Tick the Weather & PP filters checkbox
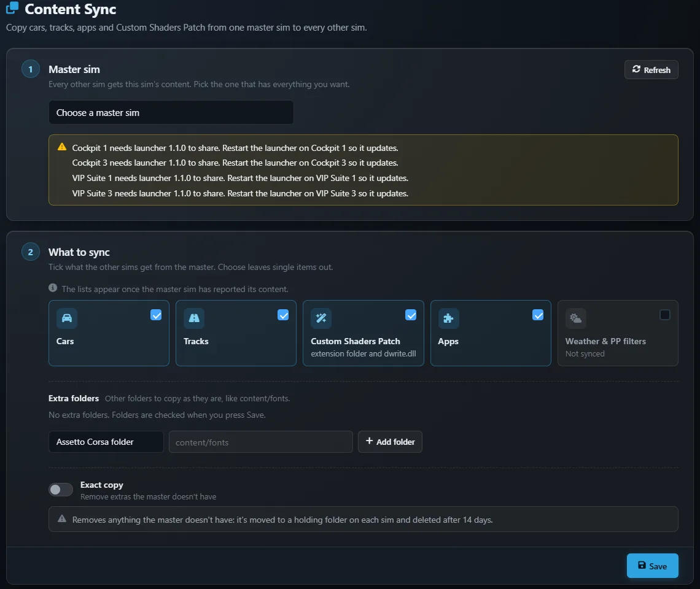This screenshot has height=589, width=700. [x=665, y=315]
